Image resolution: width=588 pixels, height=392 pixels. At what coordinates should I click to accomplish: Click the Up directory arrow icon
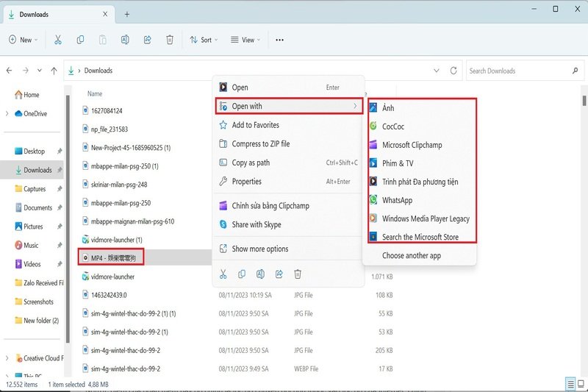pos(54,71)
